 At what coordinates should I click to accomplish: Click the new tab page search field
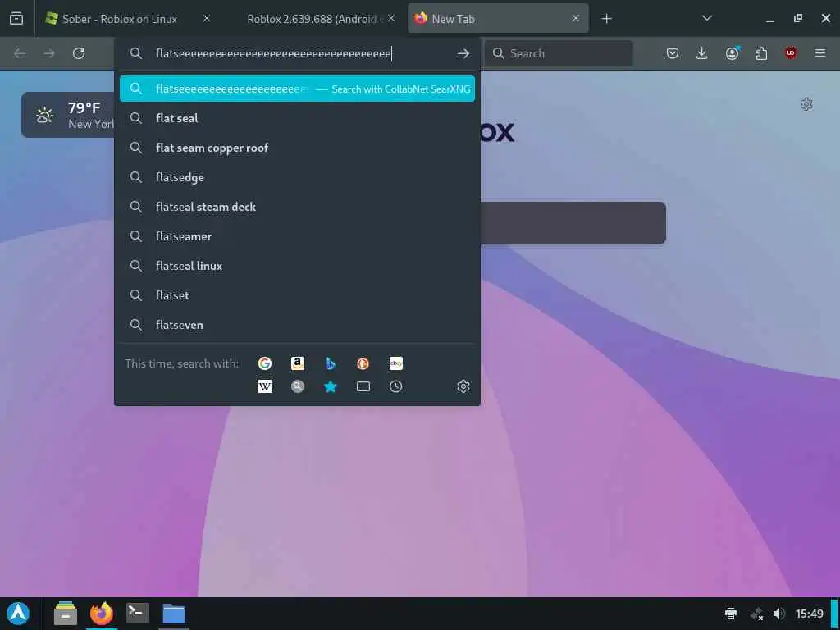pyautogui.click(x=573, y=223)
